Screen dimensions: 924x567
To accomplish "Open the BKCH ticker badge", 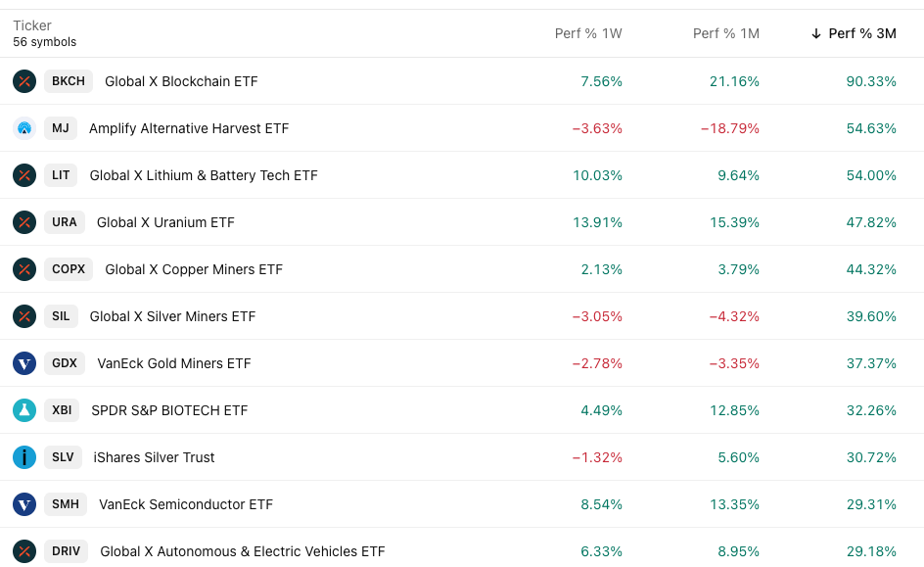I will tap(69, 81).
